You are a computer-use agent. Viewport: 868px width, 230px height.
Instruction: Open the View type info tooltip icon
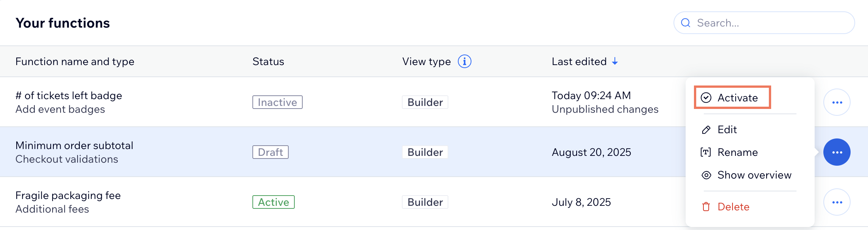(465, 61)
